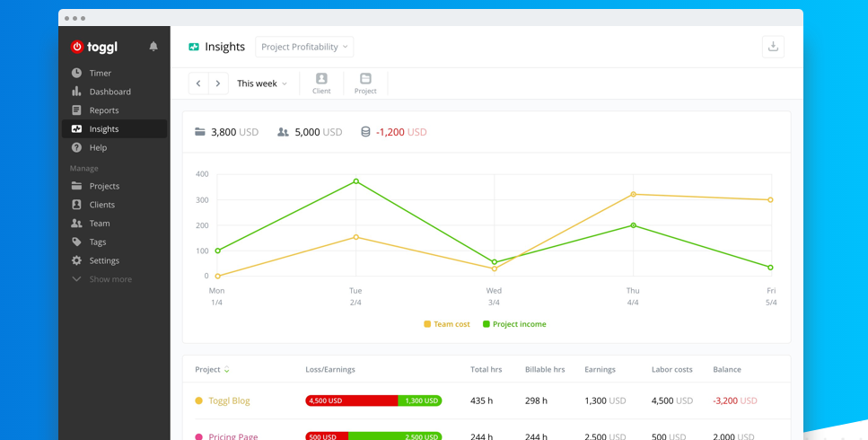The height and width of the screenshot is (440, 868).
Task: Click Toggl Blog project link
Action: (229, 400)
